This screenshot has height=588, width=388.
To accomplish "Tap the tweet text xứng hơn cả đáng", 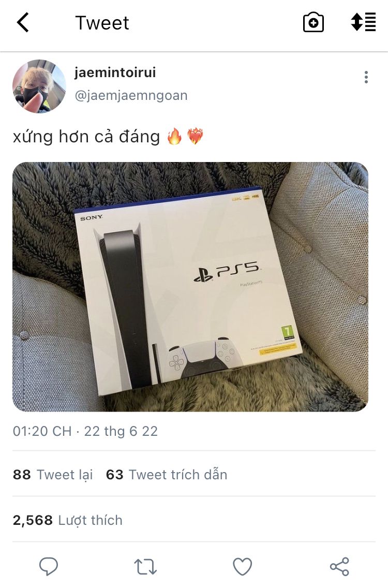I will (x=86, y=137).
